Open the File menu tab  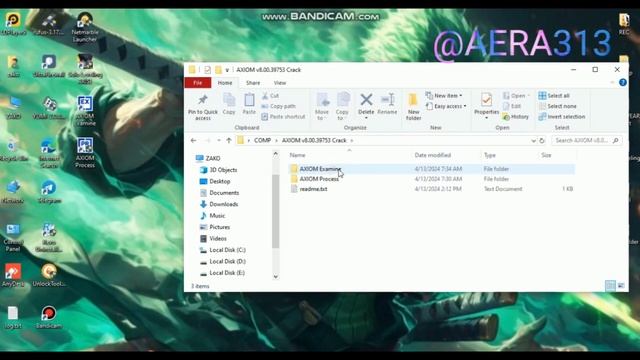pyautogui.click(x=198, y=83)
